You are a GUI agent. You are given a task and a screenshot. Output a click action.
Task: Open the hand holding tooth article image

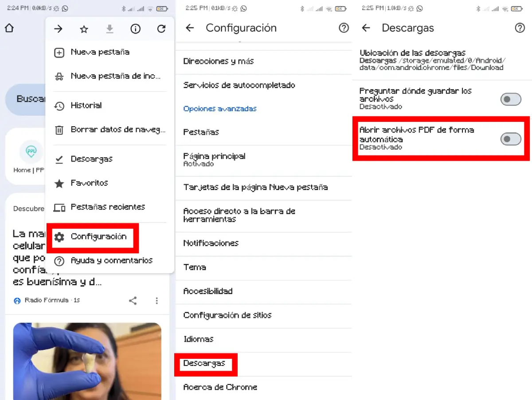tap(87, 361)
